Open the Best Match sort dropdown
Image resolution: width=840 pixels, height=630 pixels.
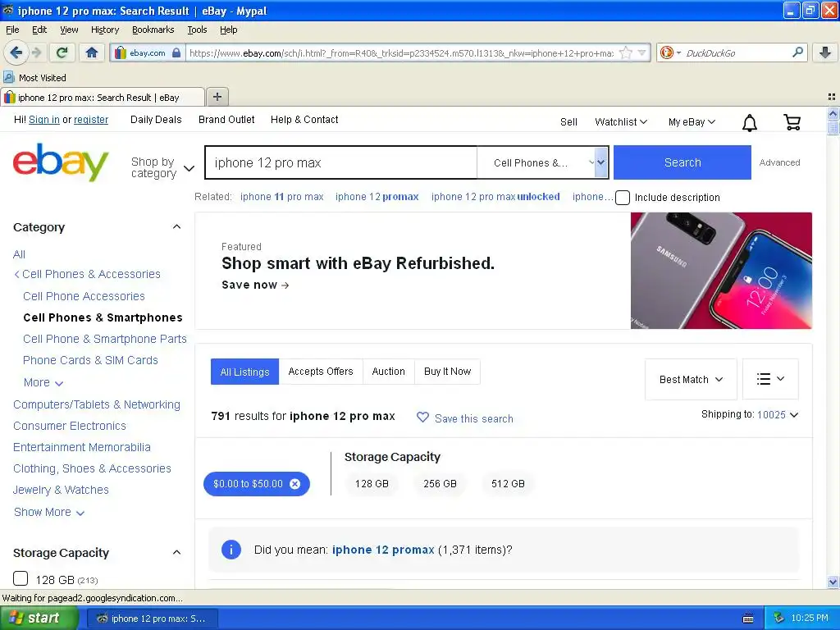[x=691, y=379]
